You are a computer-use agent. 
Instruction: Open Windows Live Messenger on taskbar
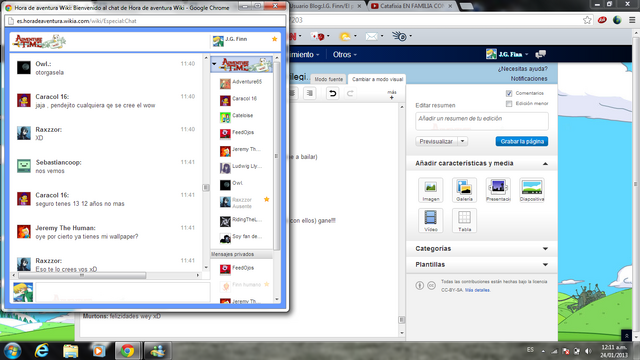[157, 350]
